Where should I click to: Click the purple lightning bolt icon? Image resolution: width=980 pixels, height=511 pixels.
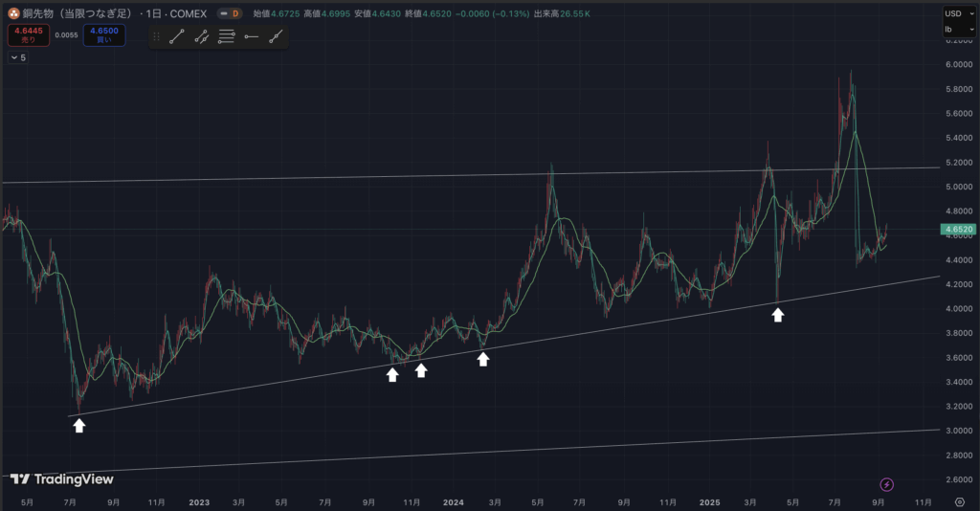pos(886,484)
